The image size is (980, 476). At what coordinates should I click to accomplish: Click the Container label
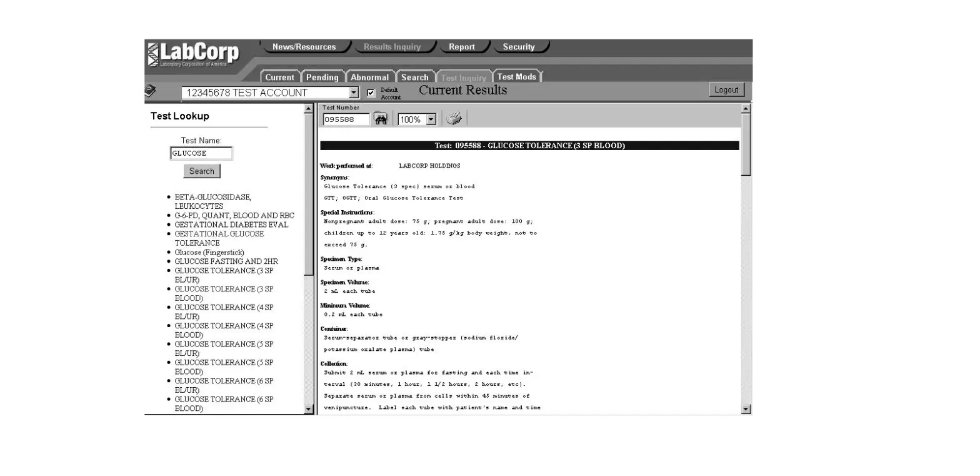pyautogui.click(x=334, y=329)
